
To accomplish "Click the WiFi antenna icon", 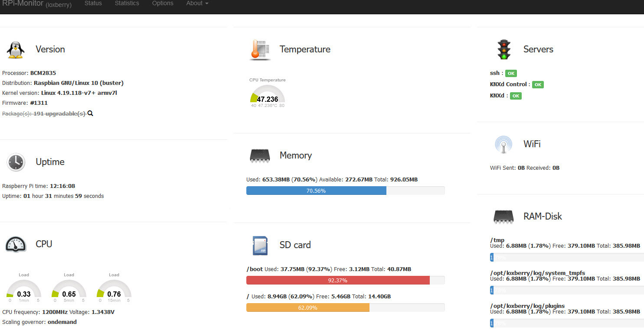I will 503,144.
